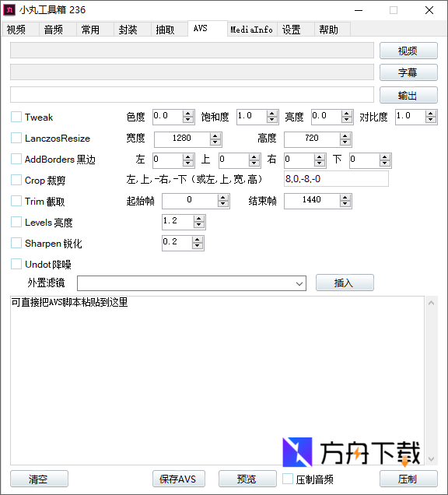The height and width of the screenshot is (495, 448).
Task: Click the 插入 filter button
Action: 345,283
